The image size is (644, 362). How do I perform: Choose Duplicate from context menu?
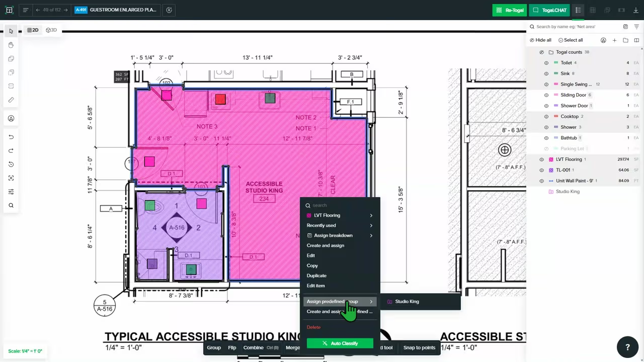click(x=316, y=276)
